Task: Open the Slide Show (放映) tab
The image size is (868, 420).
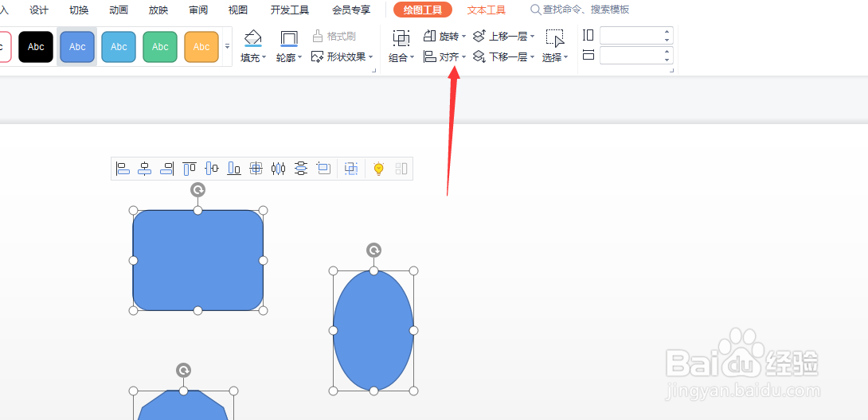Action: click(158, 10)
